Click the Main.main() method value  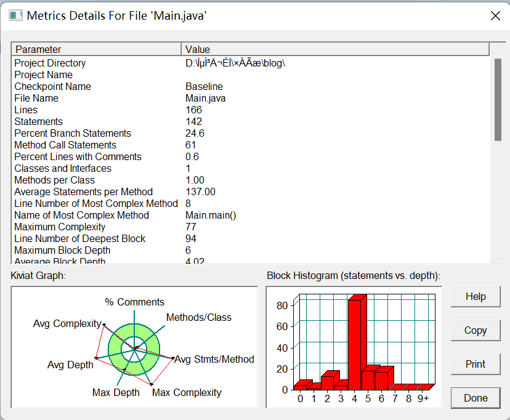coord(211,215)
